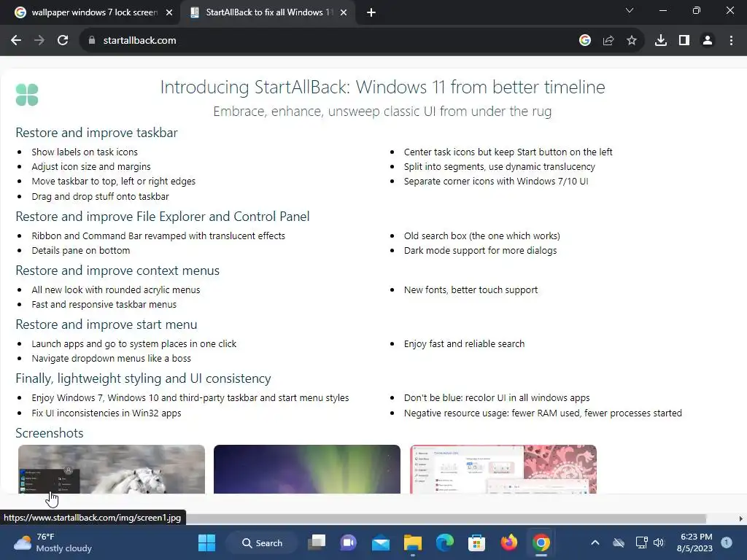
Task: Bookmark this page with the star
Action: pyautogui.click(x=632, y=41)
